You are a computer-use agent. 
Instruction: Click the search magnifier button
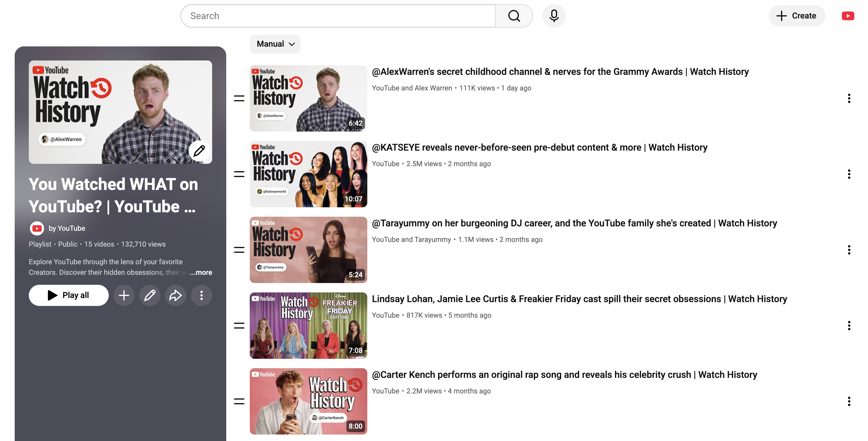coord(514,16)
